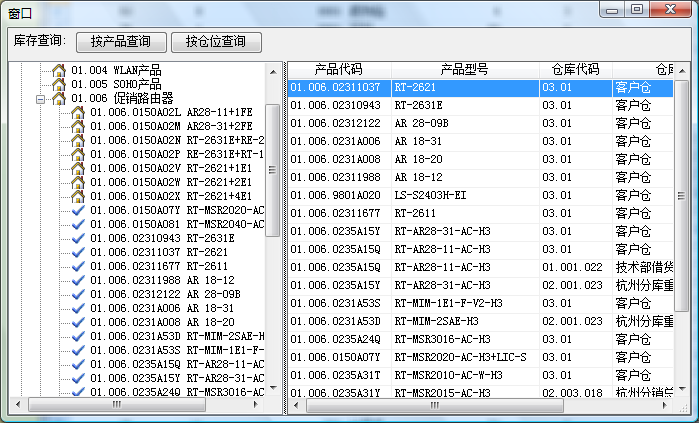Collapse the 01.006 促销路由器 tree node
Image resolution: width=699 pixels, height=423 pixels.
41,99
